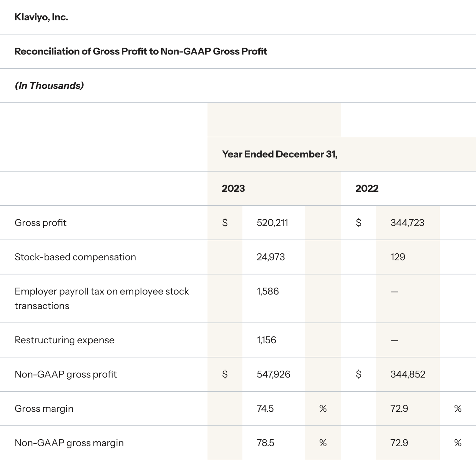Screen dimensions: 476x460
Task: Click the Non-GAAP gross margin row label
Action: tap(69, 443)
